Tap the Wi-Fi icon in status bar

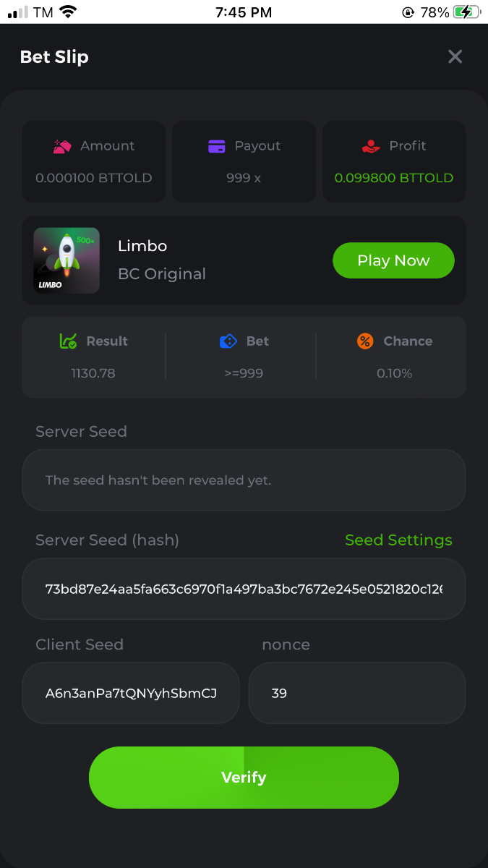tap(68, 12)
